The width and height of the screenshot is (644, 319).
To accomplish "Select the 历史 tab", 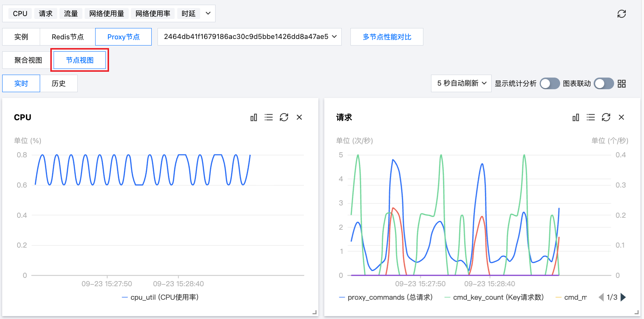I will tap(58, 83).
